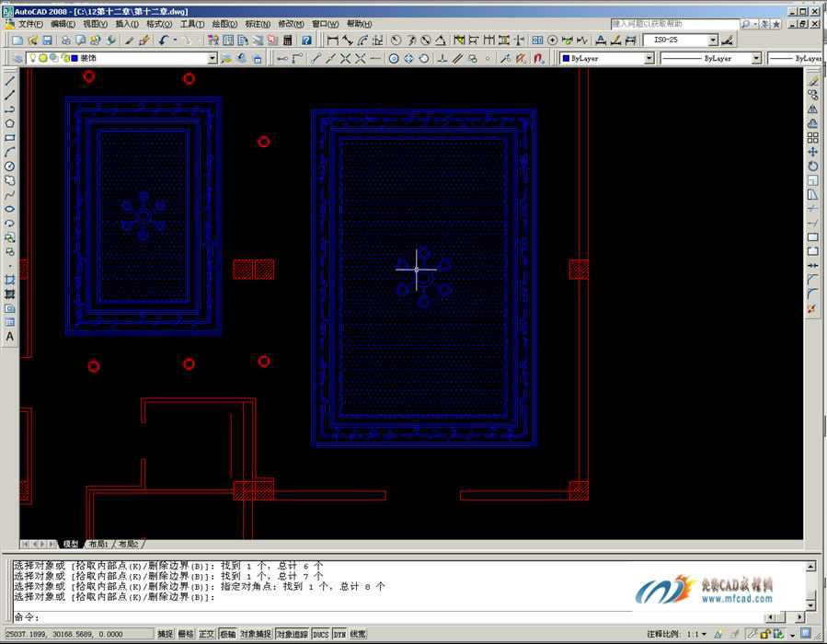The height and width of the screenshot is (644, 827).
Task: Click the Tolerance dimension icon
Action: coord(537,40)
